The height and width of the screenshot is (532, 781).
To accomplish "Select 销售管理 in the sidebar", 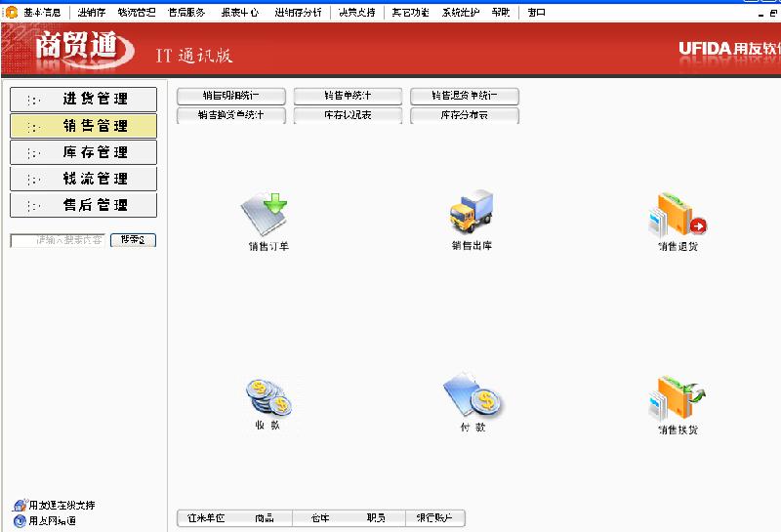I will (x=83, y=126).
